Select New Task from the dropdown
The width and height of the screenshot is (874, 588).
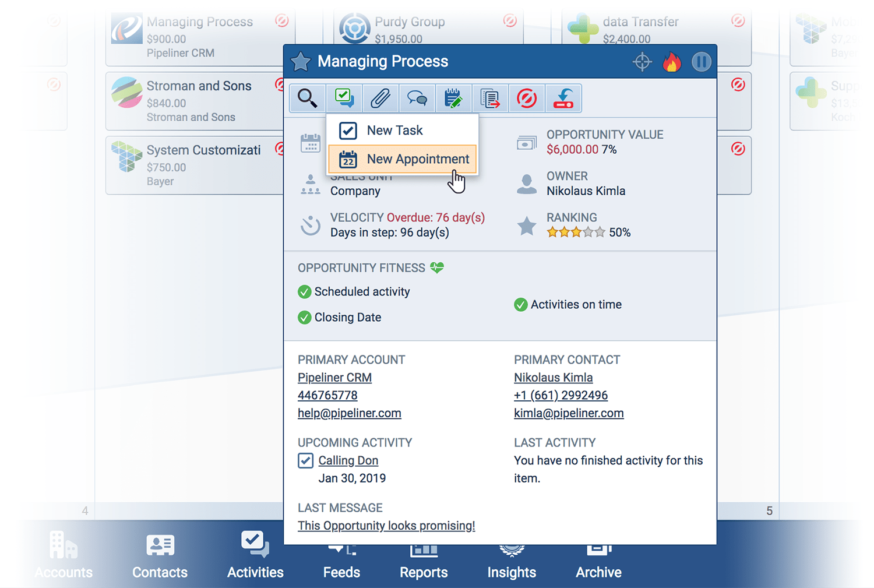[x=394, y=131]
